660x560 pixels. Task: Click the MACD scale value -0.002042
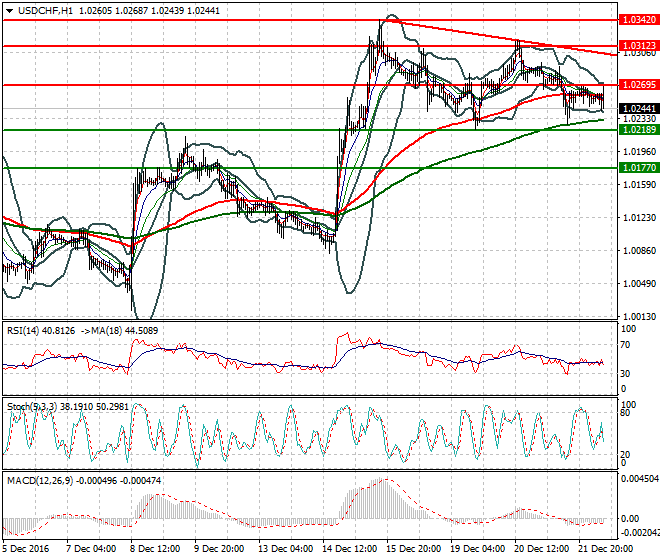[640, 533]
